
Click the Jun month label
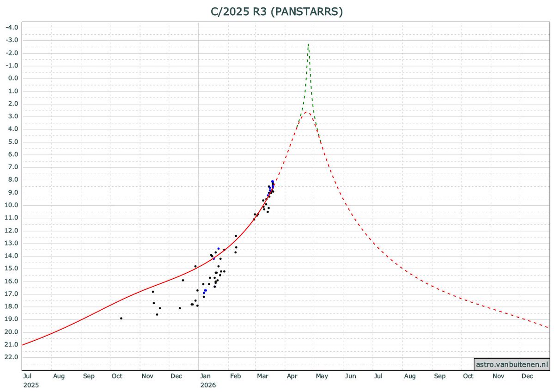pyautogui.click(x=351, y=376)
